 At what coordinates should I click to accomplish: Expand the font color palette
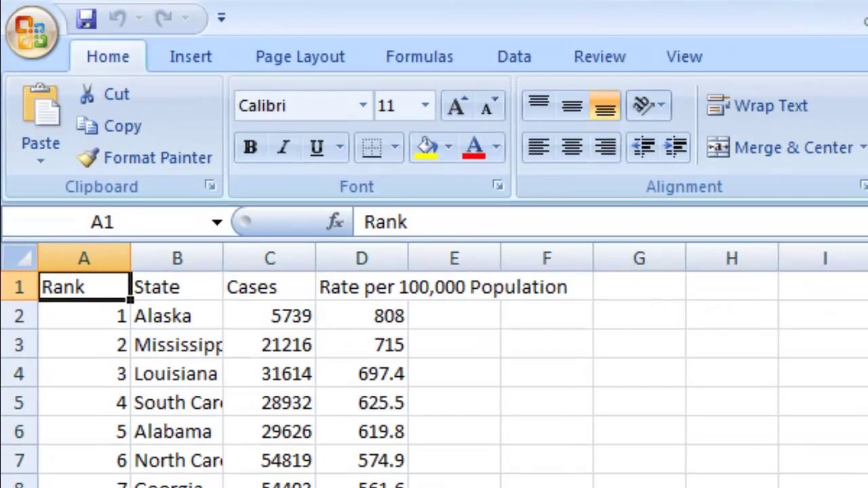496,147
